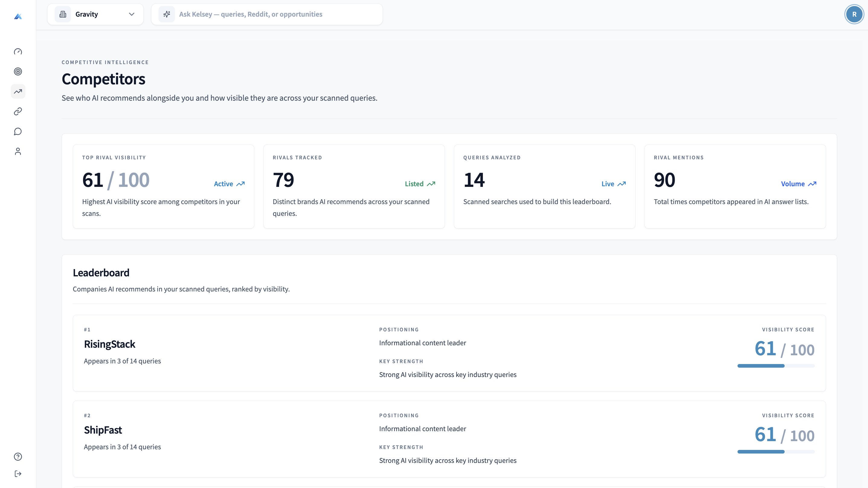Image resolution: width=868 pixels, height=488 pixels.
Task: Open the person profile icon in sidebar
Action: pos(18,151)
